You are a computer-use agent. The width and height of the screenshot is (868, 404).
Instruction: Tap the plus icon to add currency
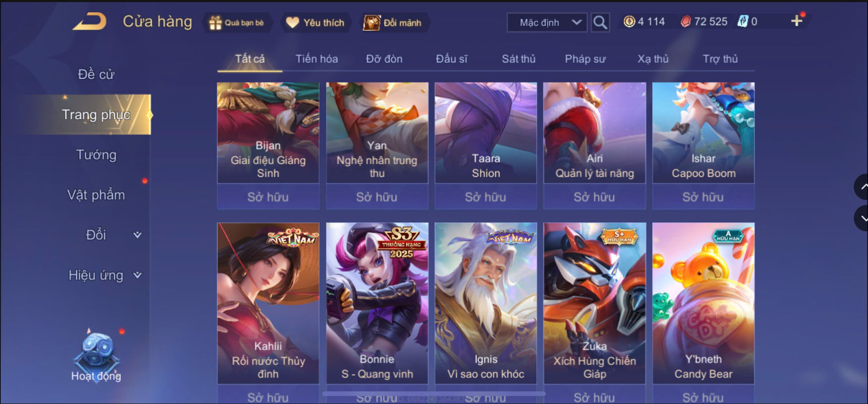[796, 21]
